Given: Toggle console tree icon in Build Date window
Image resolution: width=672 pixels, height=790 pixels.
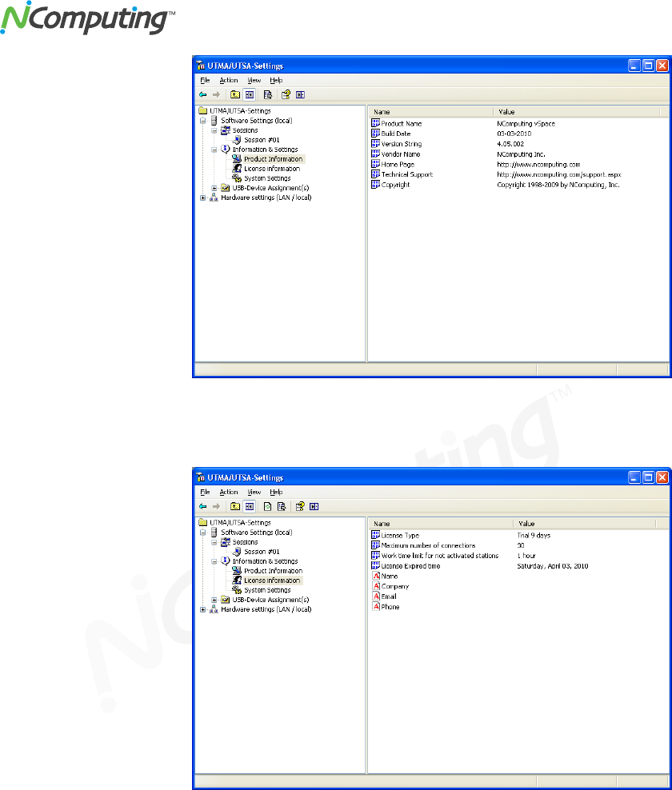Looking at the screenshot, I should click(x=250, y=94).
